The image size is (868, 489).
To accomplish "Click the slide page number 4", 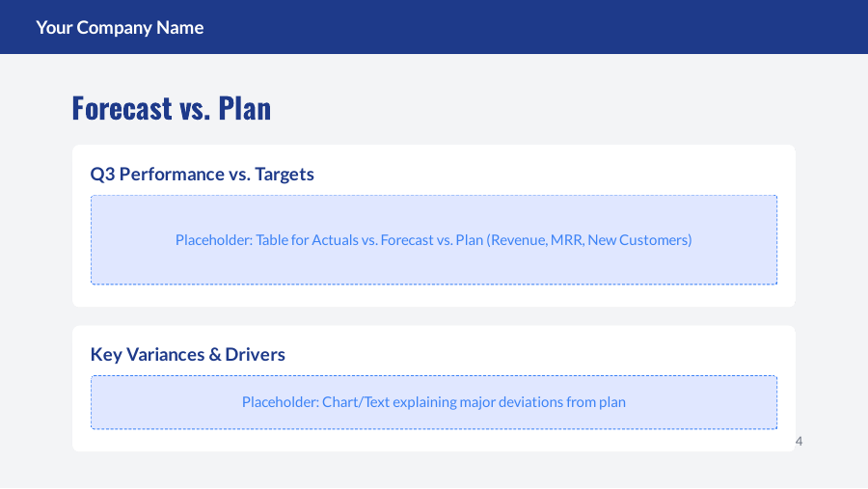I will coord(799,442).
